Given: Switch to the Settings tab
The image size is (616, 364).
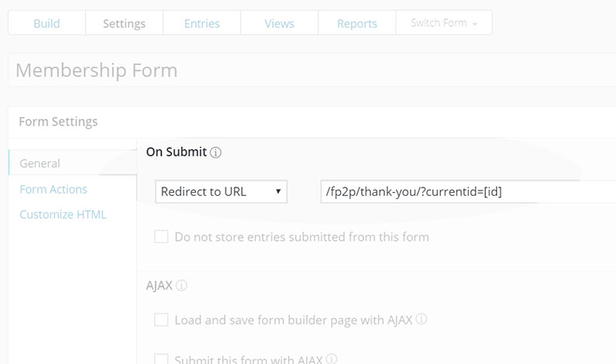Looking at the screenshot, I should 124,23.
